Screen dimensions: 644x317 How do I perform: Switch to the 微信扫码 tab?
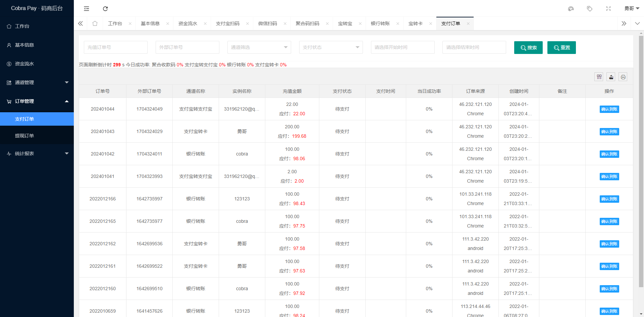(268, 23)
